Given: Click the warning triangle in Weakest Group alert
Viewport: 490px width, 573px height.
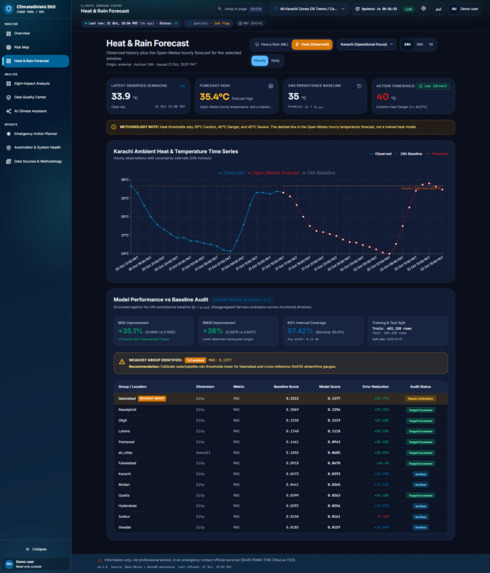Looking at the screenshot, I should (x=122, y=361).
